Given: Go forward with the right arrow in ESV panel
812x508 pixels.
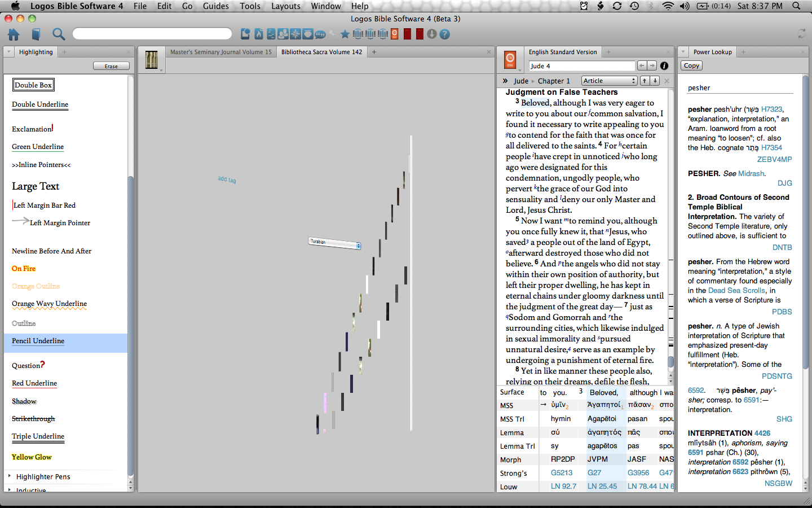Looking at the screenshot, I should 652,66.
